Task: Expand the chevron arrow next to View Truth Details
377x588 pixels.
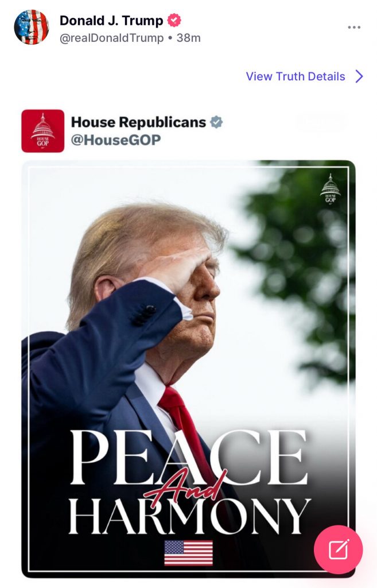Action: (359, 76)
